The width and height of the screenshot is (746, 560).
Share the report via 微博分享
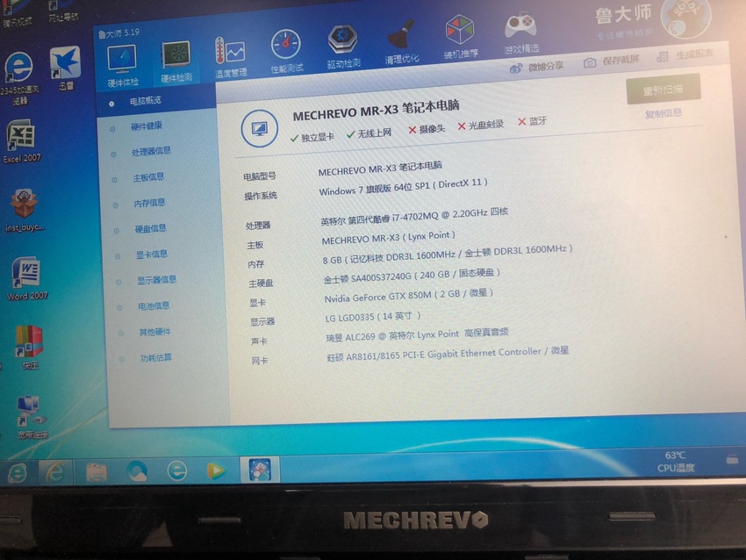[536, 67]
